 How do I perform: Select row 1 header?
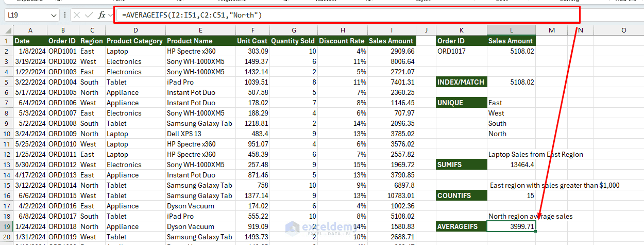pyautogui.click(x=6, y=41)
